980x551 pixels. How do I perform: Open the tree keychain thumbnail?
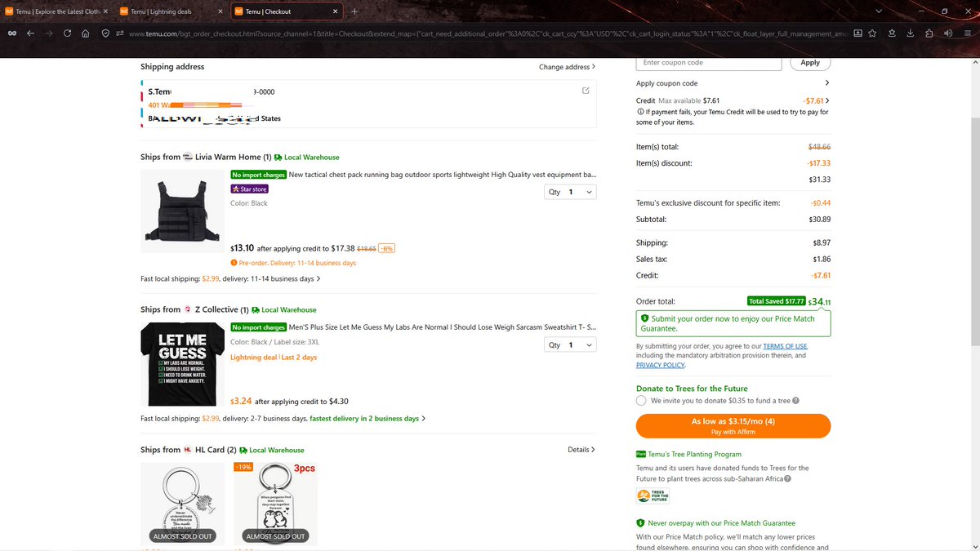(x=182, y=504)
